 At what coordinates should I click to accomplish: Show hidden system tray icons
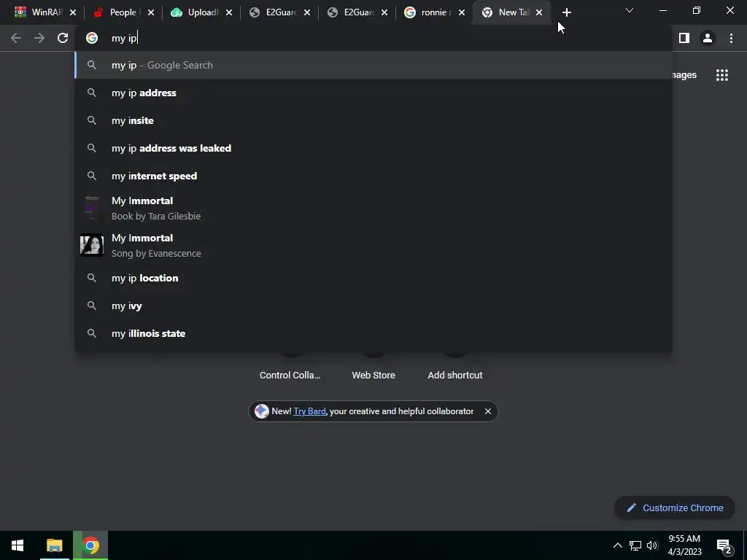617,545
